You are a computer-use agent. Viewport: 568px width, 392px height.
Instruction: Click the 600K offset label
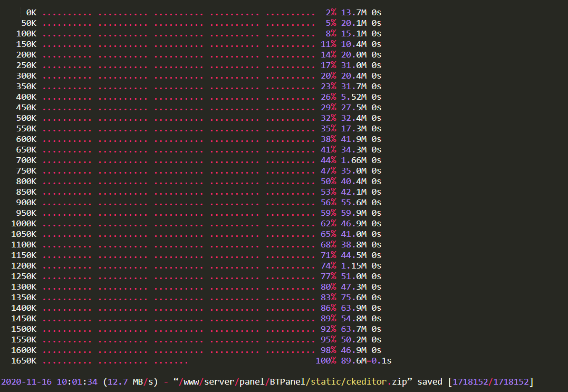pos(26,139)
